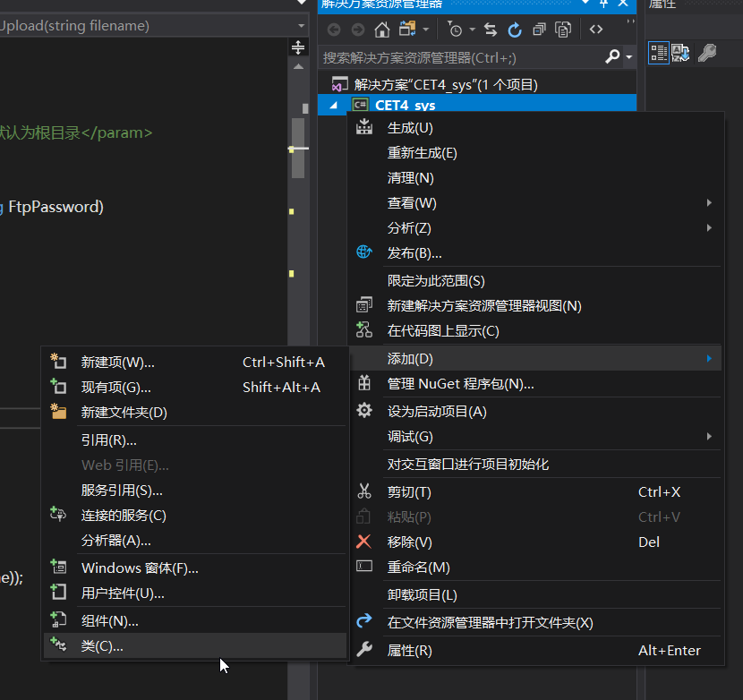Click the back navigation arrow in Solution Explorer

[x=332, y=30]
